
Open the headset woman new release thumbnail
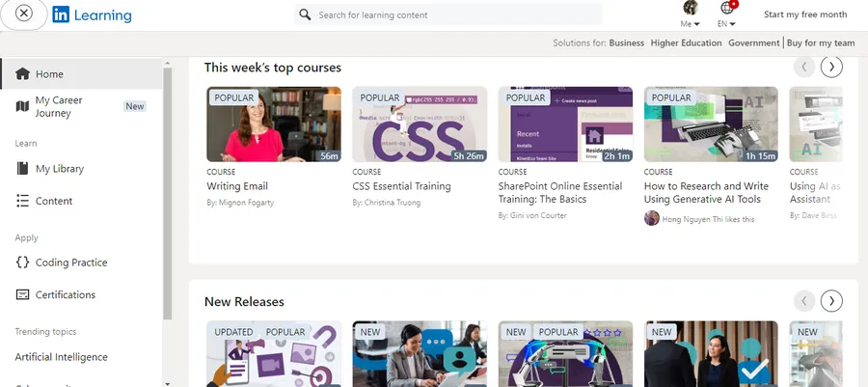[x=420, y=354]
